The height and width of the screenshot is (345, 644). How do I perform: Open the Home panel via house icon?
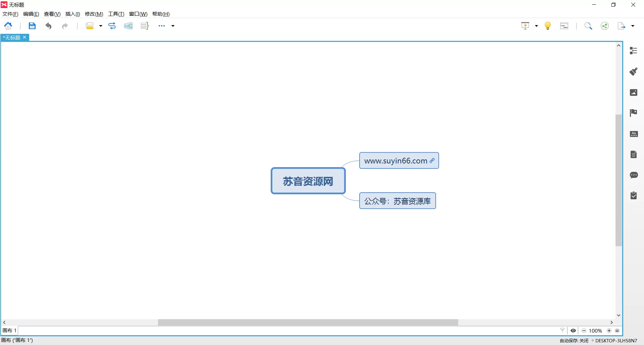[8, 25]
